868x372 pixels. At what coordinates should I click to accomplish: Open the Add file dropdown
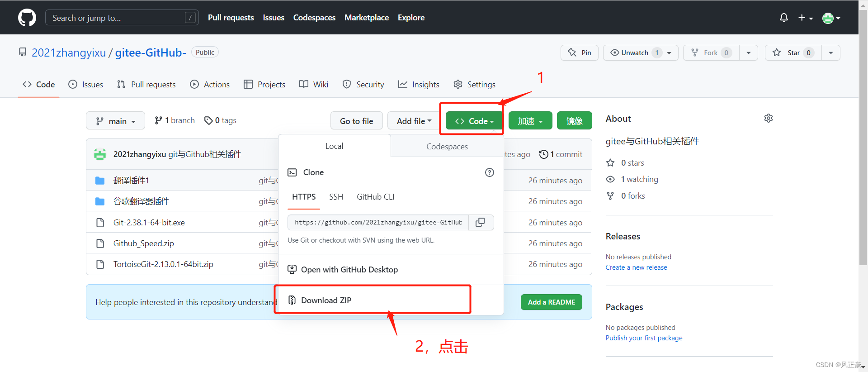pyautogui.click(x=414, y=121)
